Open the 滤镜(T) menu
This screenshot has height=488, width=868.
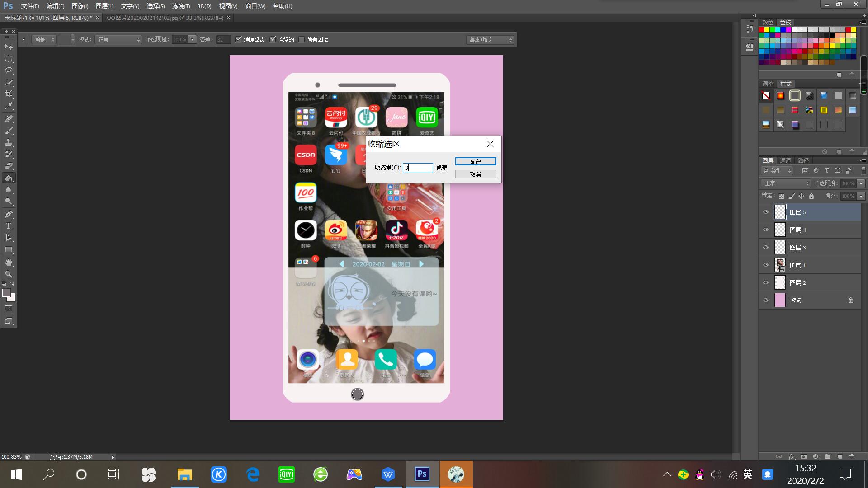pyautogui.click(x=181, y=6)
